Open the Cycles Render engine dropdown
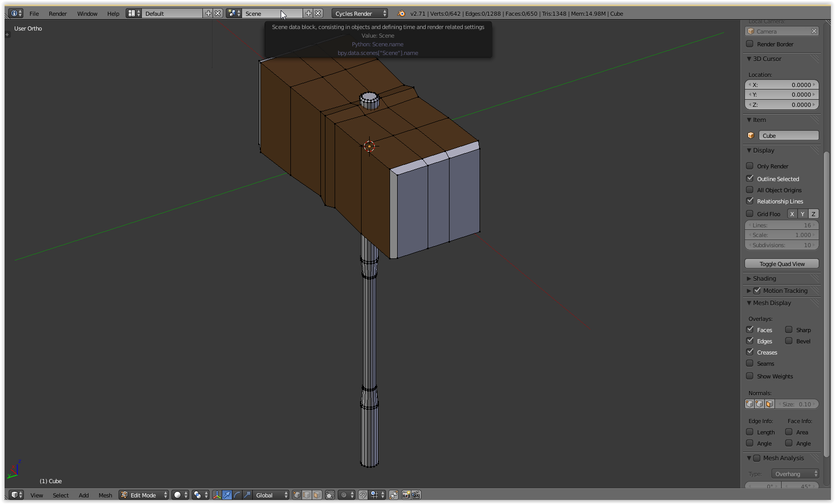Screen dimensions: 835x504 click(x=359, y=14)
